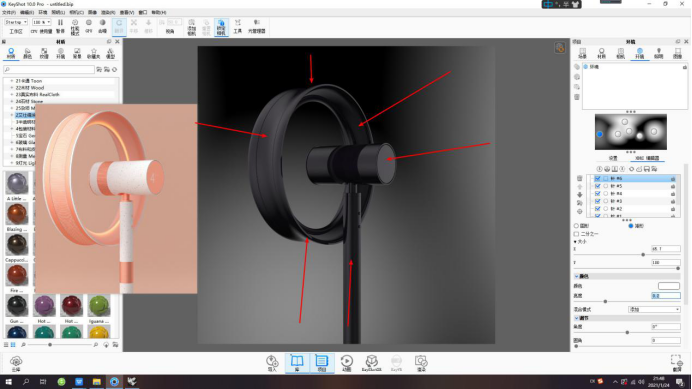The image size is (692, 389).
Task: Switch to the Camera tab in project panel
Action: (621, 53)
